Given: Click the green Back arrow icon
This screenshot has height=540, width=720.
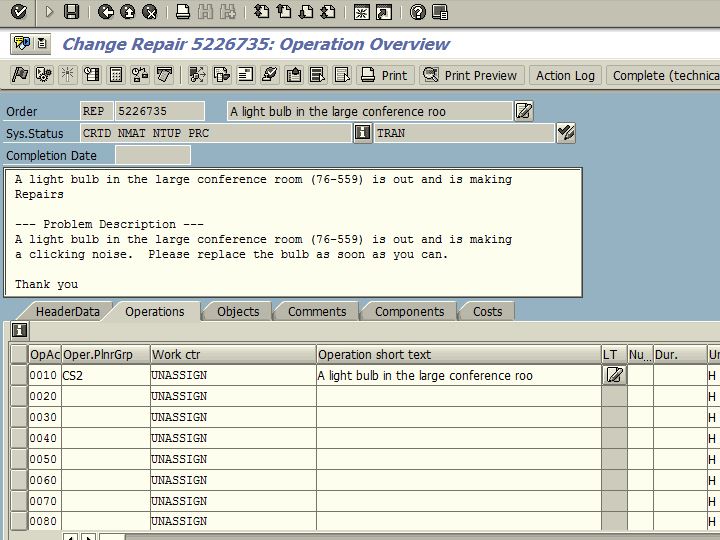Looking at the screenshot, I should (x=106, y=12).
